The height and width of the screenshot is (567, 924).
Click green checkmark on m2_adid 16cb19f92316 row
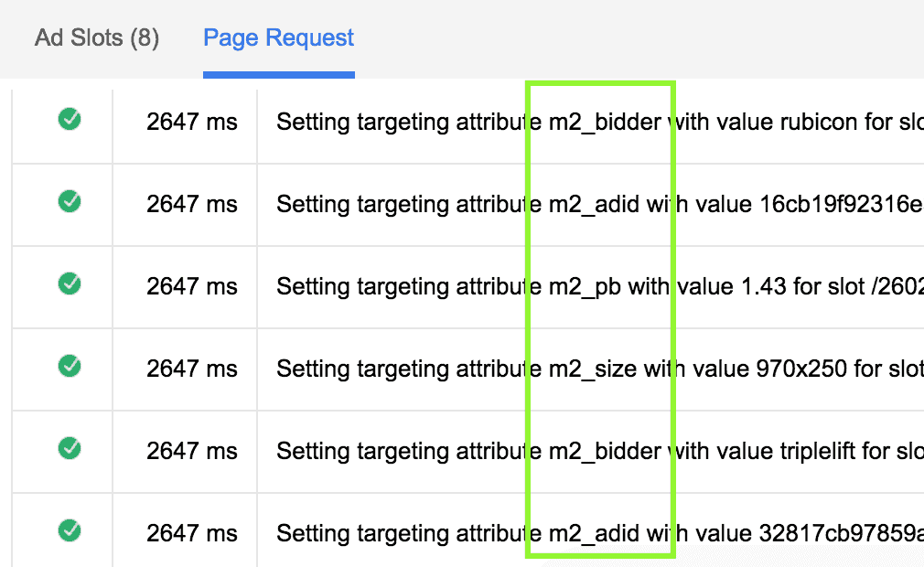70,201
